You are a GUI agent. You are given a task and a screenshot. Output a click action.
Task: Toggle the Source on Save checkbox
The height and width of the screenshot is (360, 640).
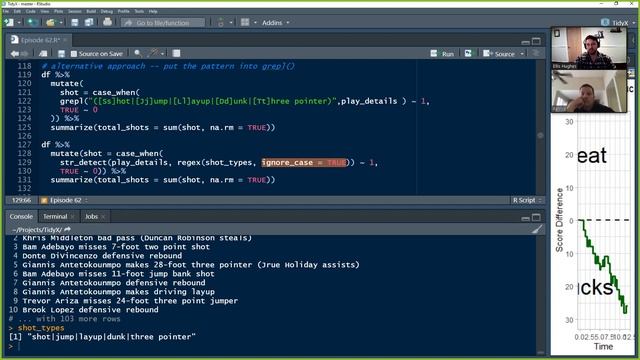pyautogui.click(x=74, y=53)
